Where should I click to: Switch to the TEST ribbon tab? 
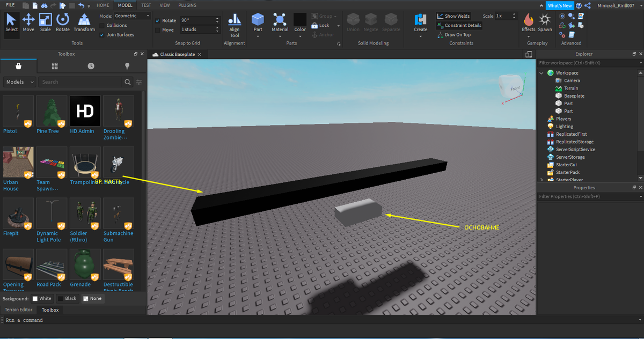pyautogui.click(x=146, y=5)
